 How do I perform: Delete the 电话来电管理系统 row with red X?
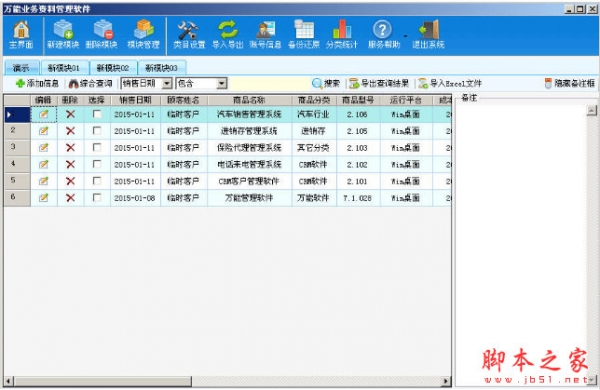70,165
